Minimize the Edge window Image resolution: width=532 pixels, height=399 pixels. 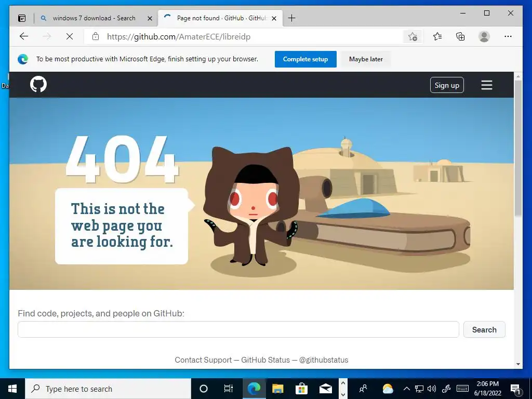(x=463, y=13)
